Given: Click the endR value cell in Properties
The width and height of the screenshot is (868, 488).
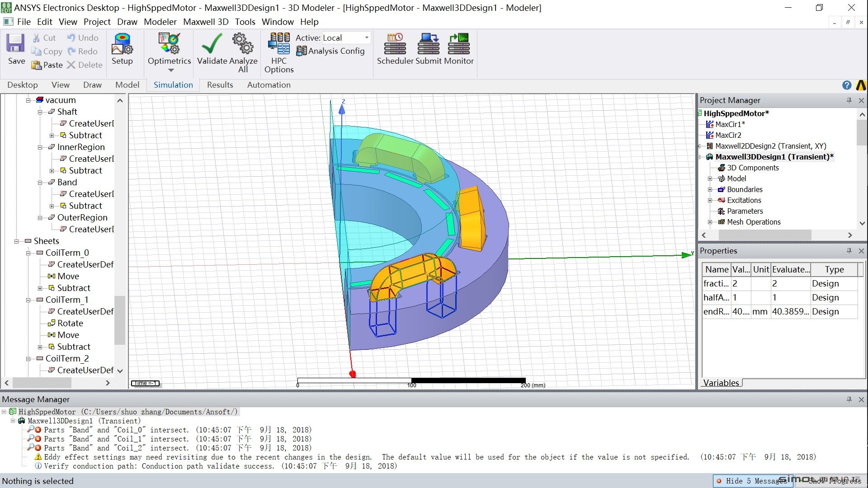Looking at the screenshot, I should [740, 312].
